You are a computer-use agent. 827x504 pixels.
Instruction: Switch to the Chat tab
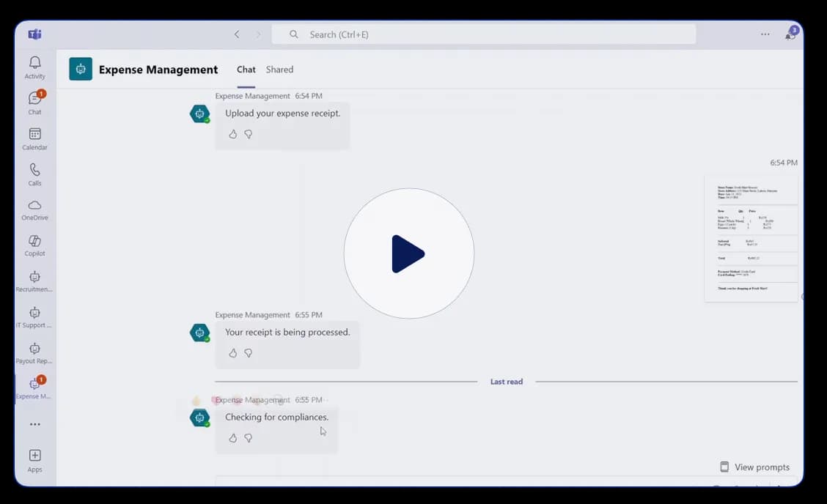tap(246, 70)
